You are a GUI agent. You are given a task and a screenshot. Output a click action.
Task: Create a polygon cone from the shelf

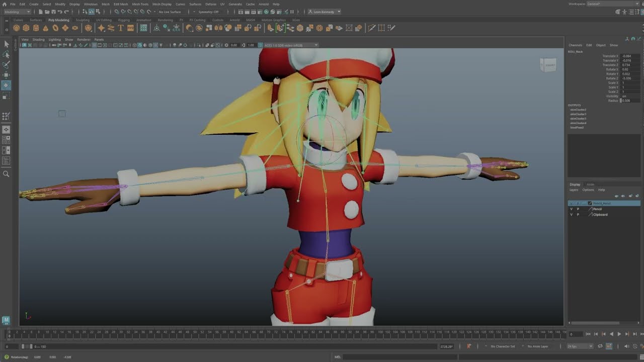tap(45, 28)
